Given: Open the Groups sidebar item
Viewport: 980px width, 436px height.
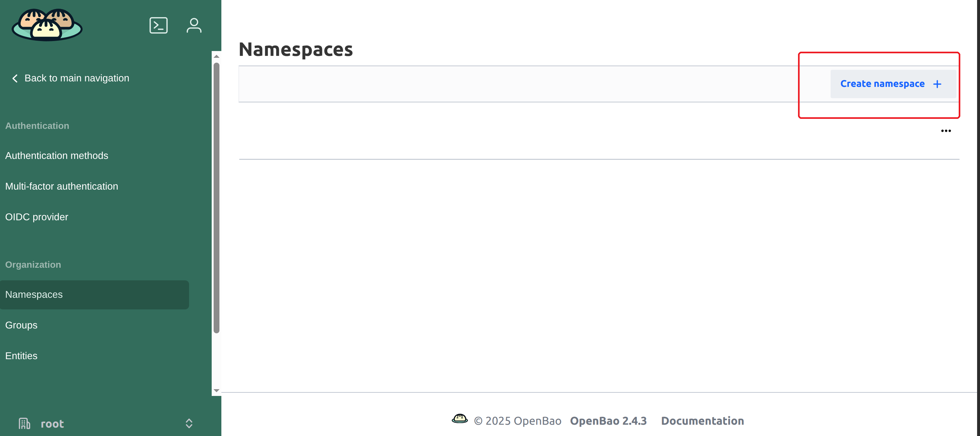Looking at the screenshot, I should click(x=21, y=325).
